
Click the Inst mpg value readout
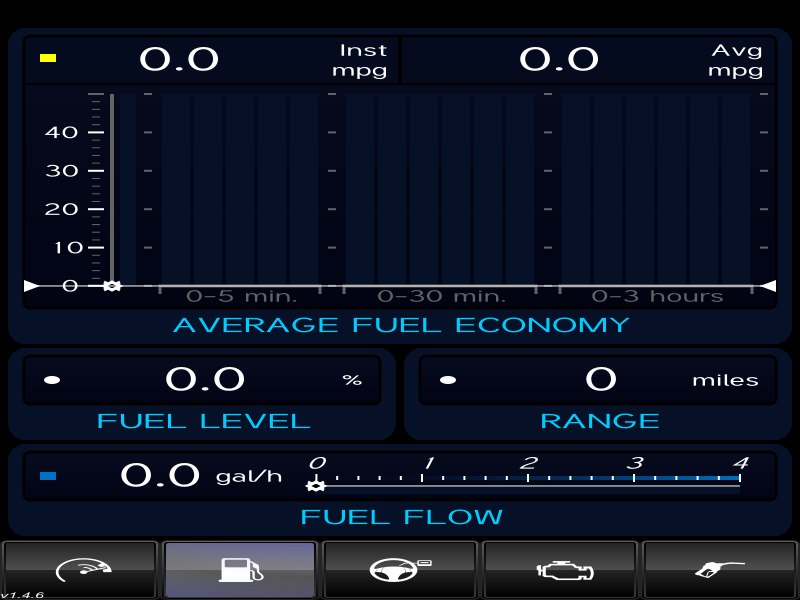179,59
